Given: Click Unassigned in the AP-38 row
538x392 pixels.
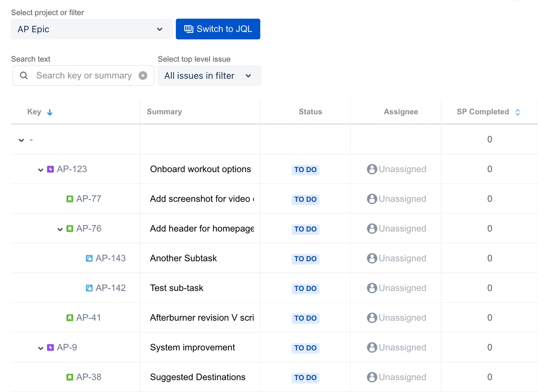Looking at the screenshot, I should pyautogui.click(x=402, y=377).
